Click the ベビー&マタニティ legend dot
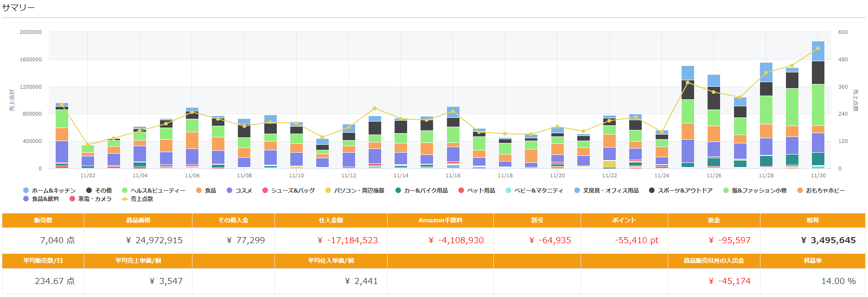 [x=509, y=191]
